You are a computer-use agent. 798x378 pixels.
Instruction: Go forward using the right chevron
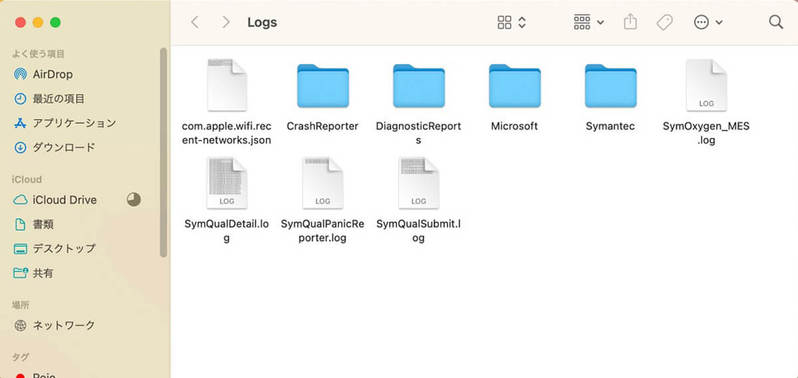pyautogui.click(x=225, y=22)
